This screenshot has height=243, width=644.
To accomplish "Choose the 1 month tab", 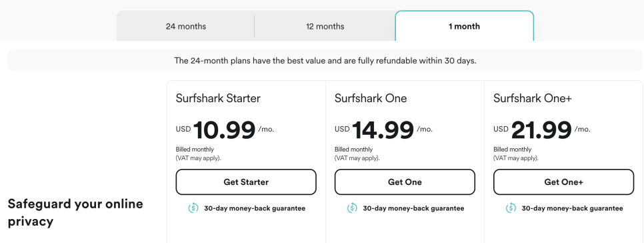I will pyautogui.click(x=464, y=26).
